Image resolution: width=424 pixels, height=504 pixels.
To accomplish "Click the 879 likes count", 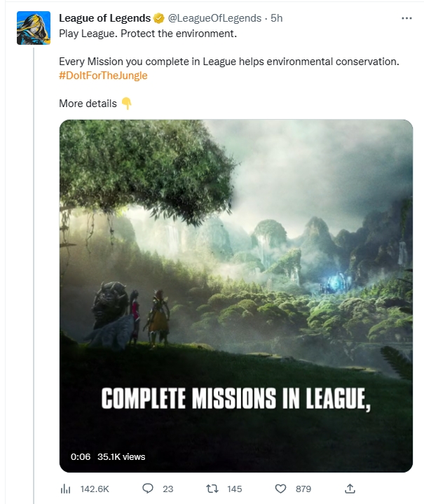I will pos(303,488).
